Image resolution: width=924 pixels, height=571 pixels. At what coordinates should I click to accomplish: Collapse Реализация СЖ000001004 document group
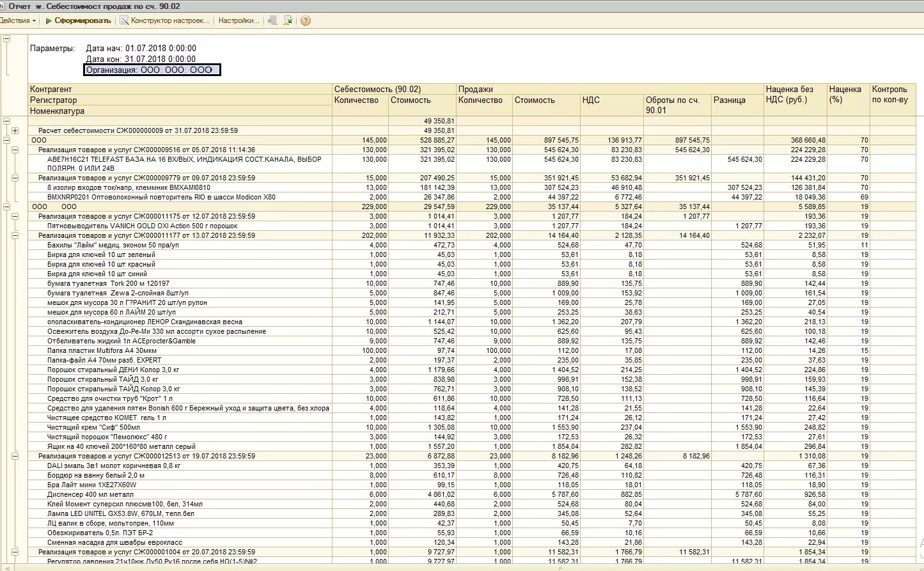click(15, 552)
